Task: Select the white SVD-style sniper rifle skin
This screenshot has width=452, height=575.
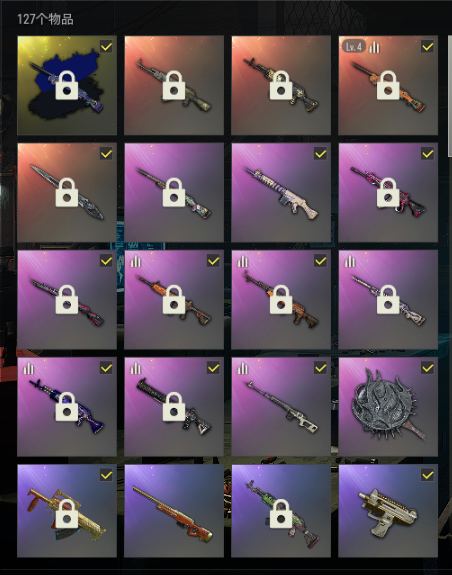Action: click(281, 407)
